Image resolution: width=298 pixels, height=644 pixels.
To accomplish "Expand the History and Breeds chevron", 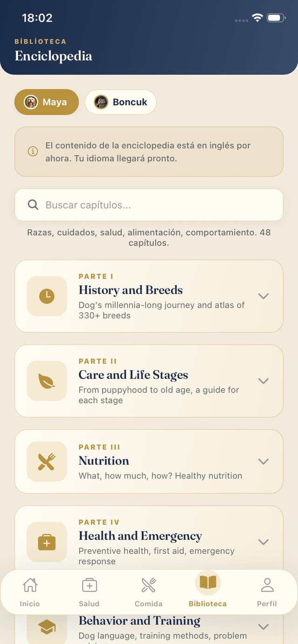I will click(264, 296).
